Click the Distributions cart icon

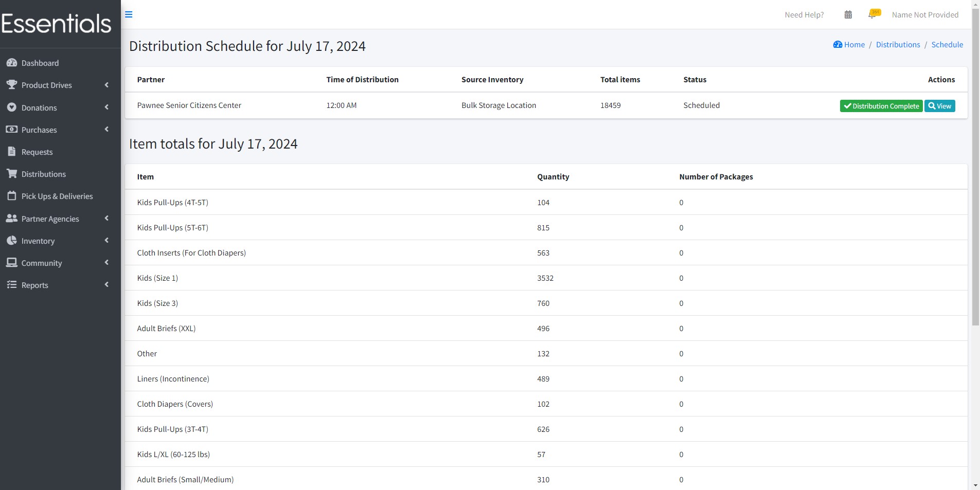(x=12, y=174)
